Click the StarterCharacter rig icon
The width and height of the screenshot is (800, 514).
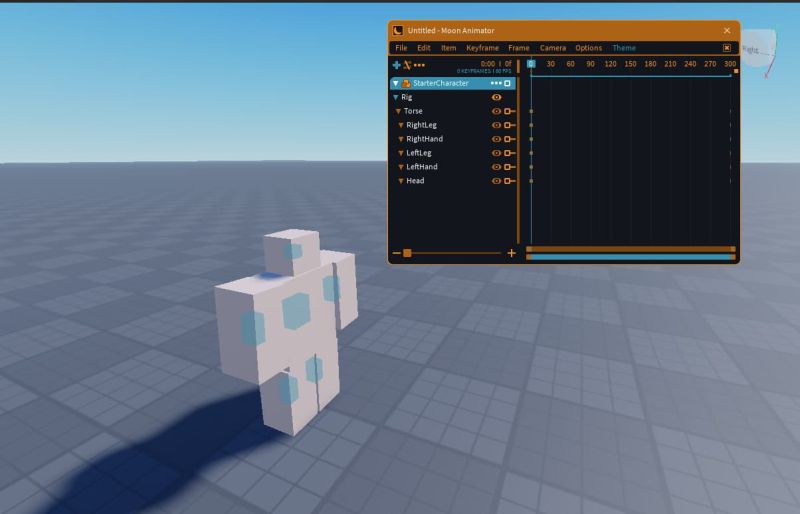pos(406,83)
